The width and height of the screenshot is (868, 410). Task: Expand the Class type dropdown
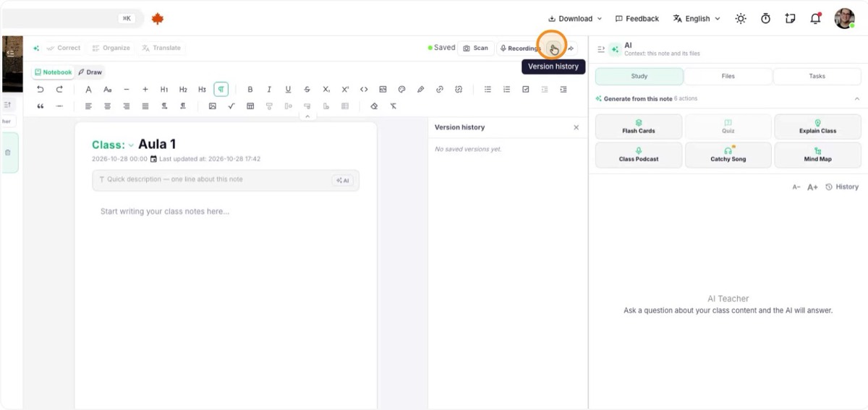(x=132, y=145)
